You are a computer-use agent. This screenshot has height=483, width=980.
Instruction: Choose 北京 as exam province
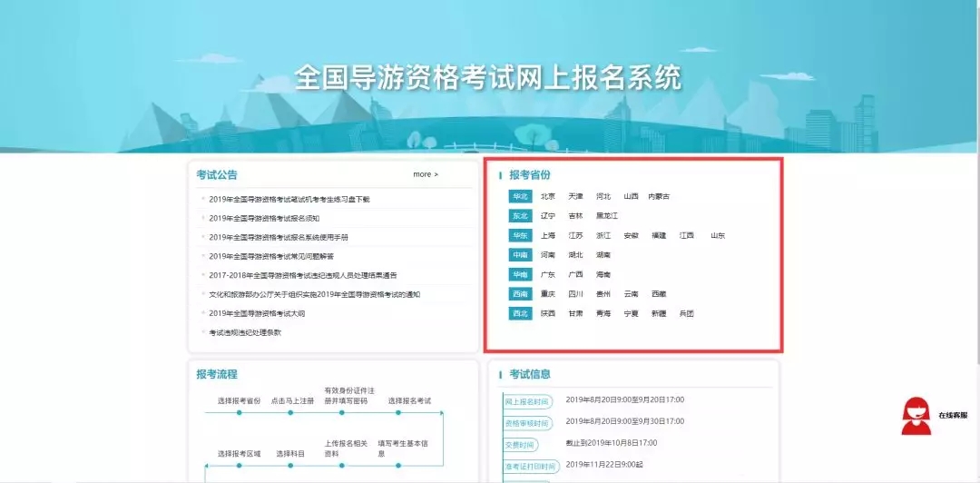[548, 196]
